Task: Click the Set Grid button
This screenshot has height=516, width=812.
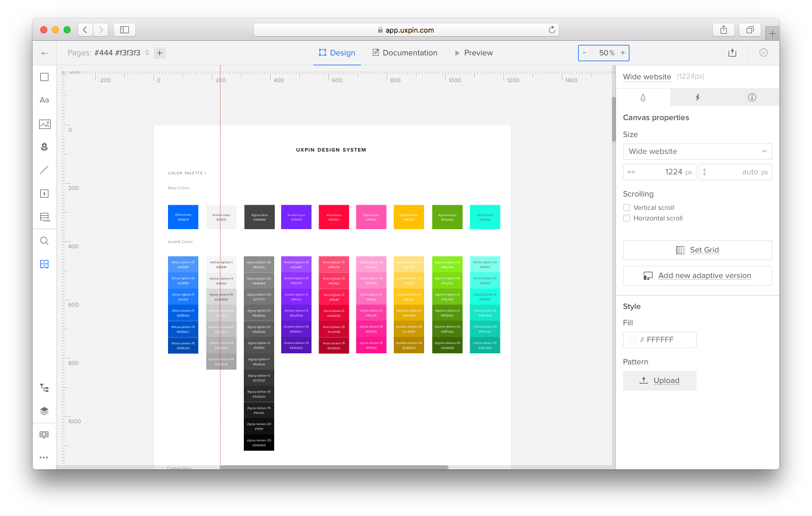Action: pos(698,250)
